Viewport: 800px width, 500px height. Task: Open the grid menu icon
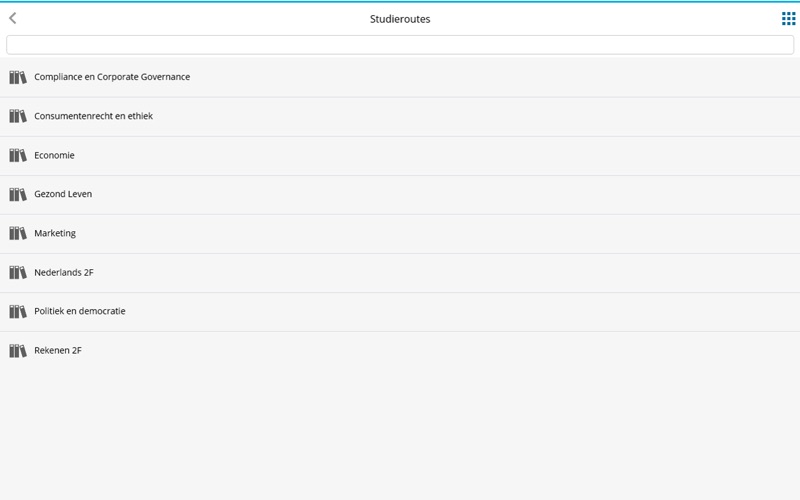[788, 19]
